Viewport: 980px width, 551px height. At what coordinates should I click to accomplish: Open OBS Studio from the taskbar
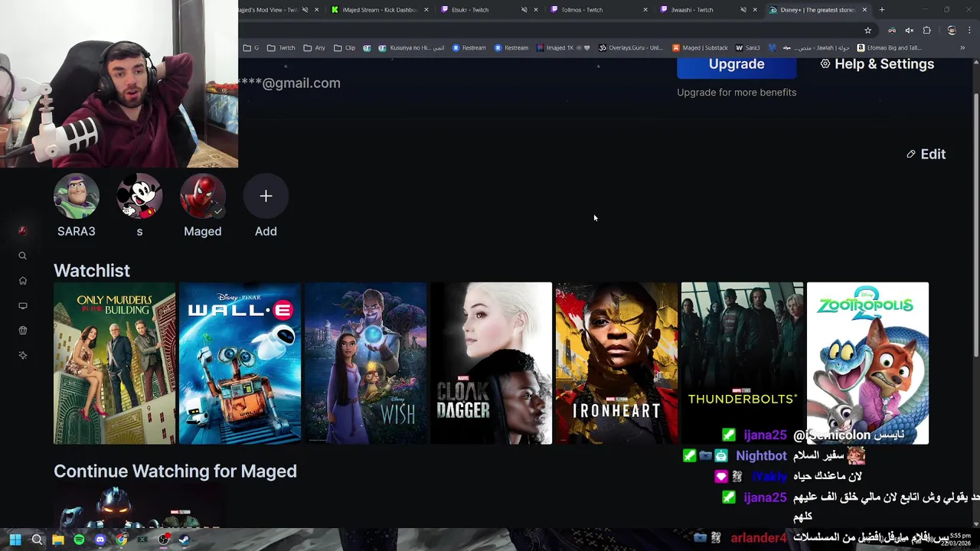[163, 540]
